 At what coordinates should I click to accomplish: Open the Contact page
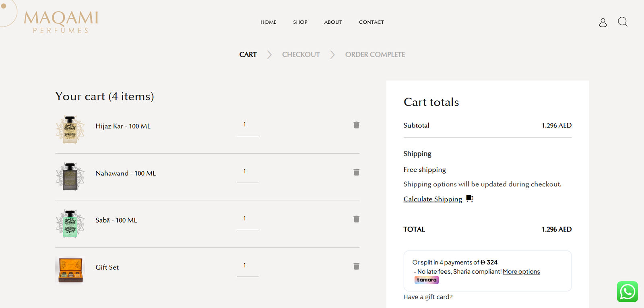371,22
